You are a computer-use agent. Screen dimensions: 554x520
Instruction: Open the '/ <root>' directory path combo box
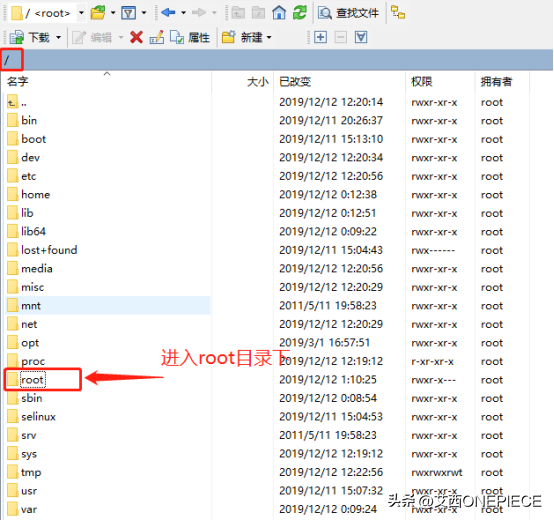coord(47,13)
